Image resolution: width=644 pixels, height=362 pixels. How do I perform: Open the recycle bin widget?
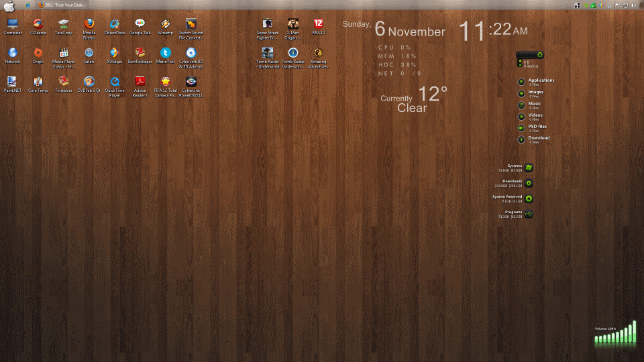[x=530, y=59]
